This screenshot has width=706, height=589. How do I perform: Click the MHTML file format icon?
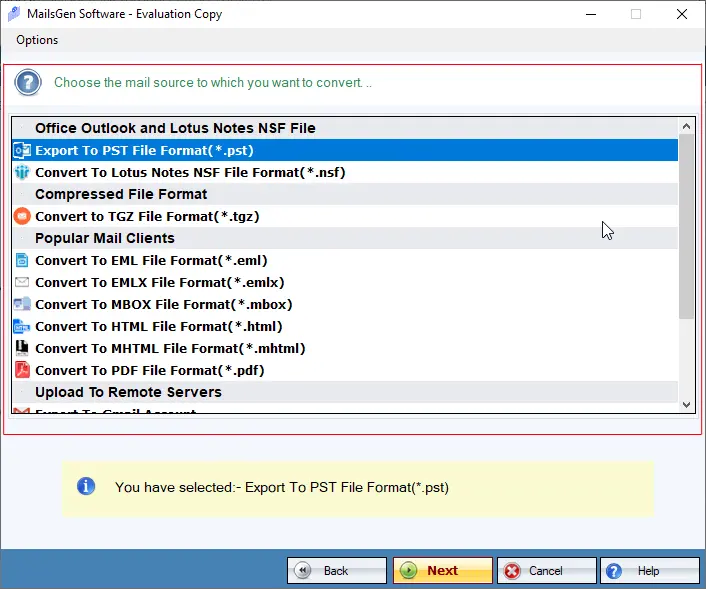22,348
